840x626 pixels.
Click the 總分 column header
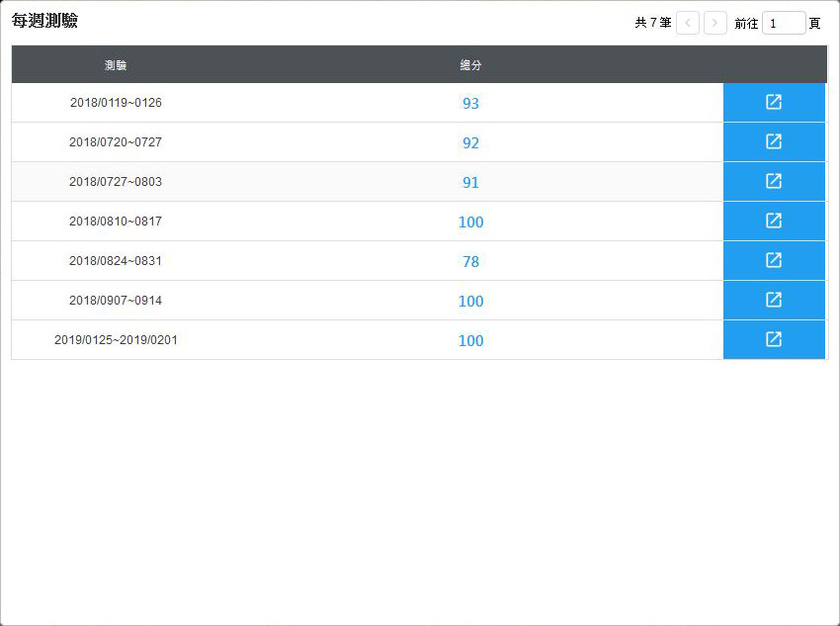click(470, 65)
